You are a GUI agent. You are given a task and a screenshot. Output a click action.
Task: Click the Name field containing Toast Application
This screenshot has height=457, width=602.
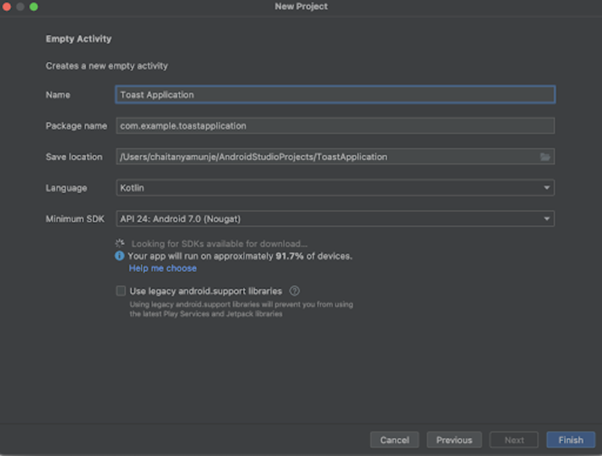pos(335,95)
